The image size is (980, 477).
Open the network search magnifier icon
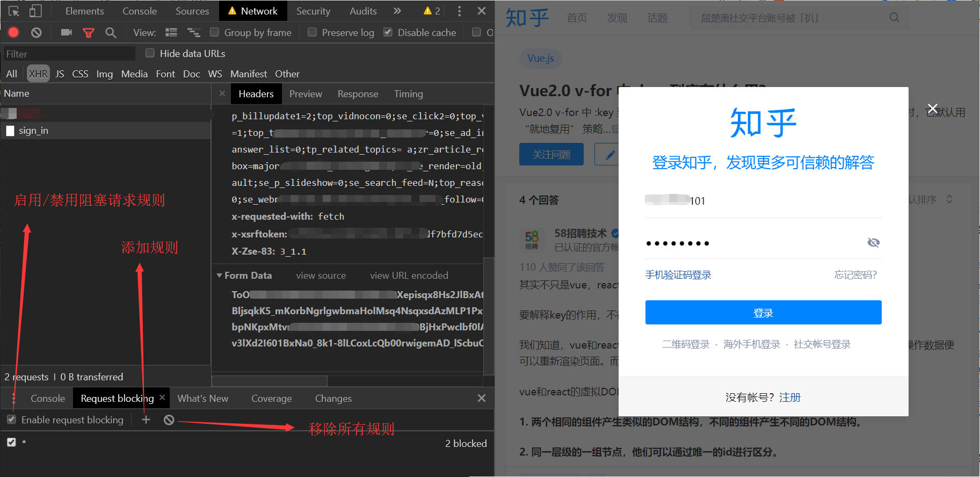[x=111, y=33]
